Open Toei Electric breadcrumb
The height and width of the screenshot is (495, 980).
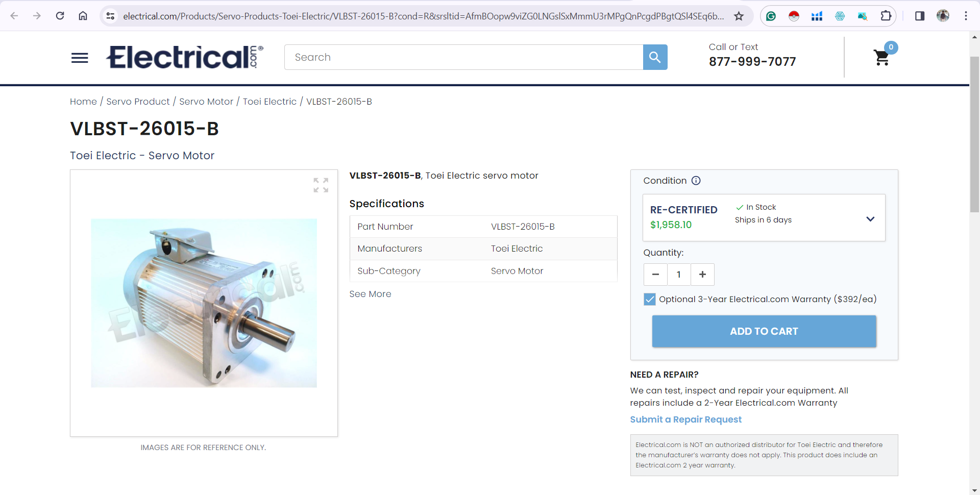click(269, 102)
